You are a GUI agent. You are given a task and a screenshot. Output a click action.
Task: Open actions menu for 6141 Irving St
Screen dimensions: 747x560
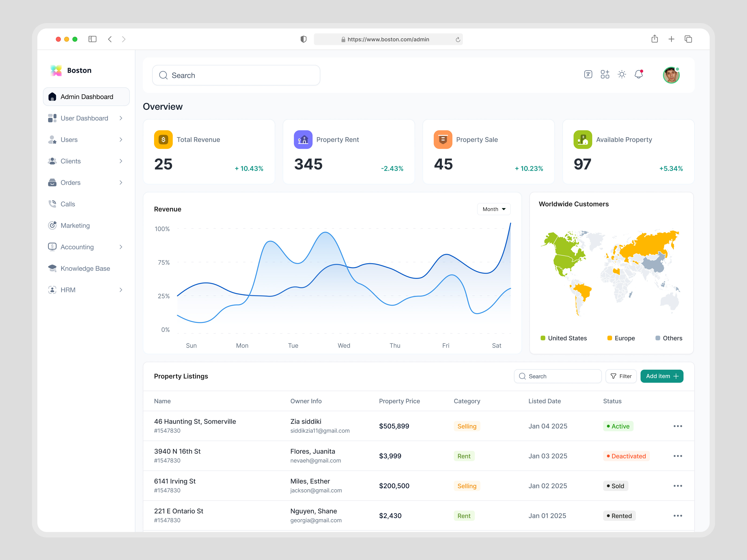677,486
